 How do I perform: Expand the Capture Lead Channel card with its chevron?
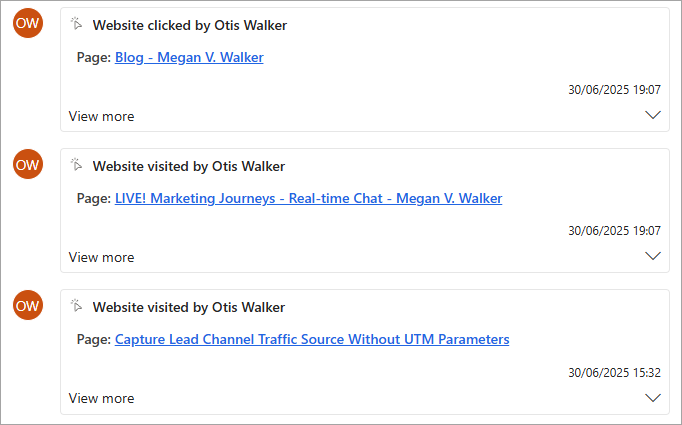click(653, 397)
